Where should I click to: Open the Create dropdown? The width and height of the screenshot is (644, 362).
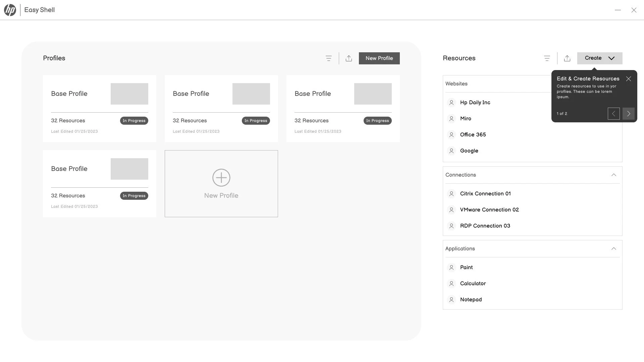click(599, 58)
